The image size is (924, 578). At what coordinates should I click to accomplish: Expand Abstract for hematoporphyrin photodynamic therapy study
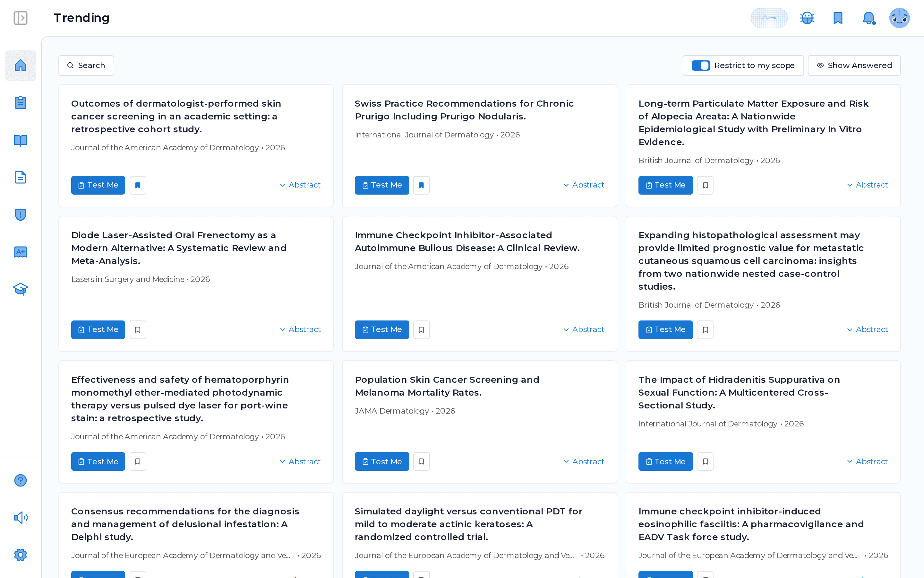[300, 461]
